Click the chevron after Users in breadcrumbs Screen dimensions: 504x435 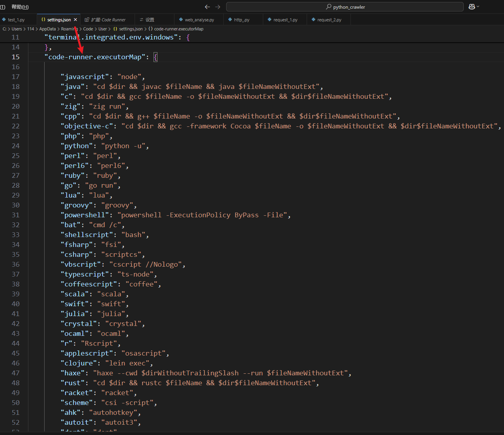[x=24, y=28]
